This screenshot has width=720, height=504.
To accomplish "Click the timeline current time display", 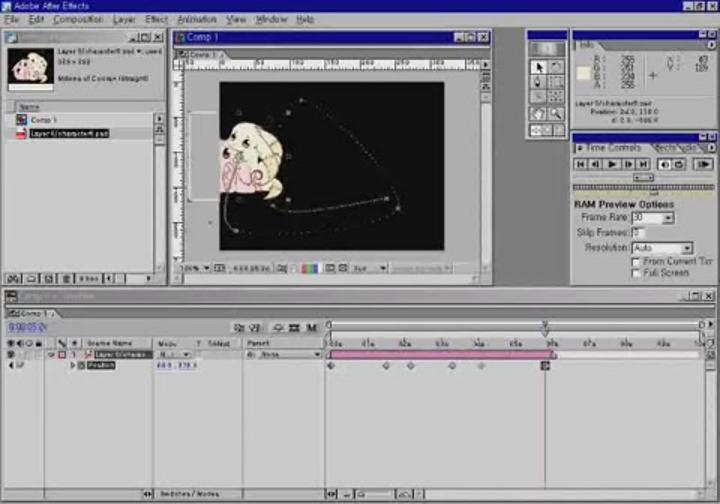I will (x=28, y=327).
